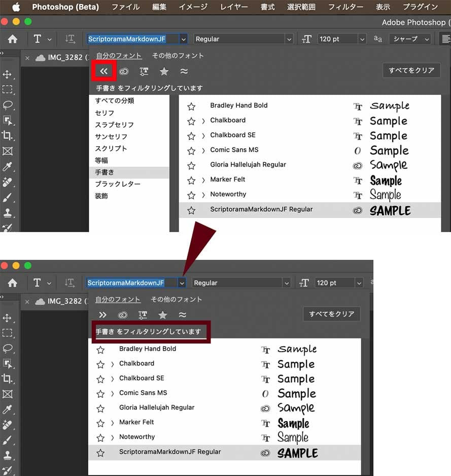Open the 120 pt font size dropdown
Screen dimensions: 451x476
362,39
